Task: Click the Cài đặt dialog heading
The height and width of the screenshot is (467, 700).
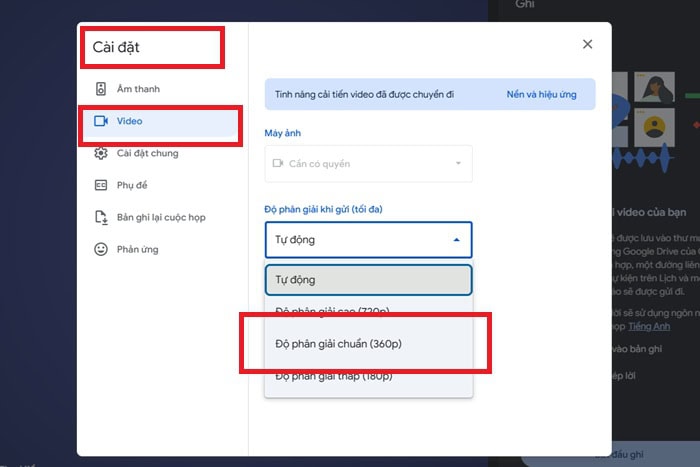Action: coord(116,47)
